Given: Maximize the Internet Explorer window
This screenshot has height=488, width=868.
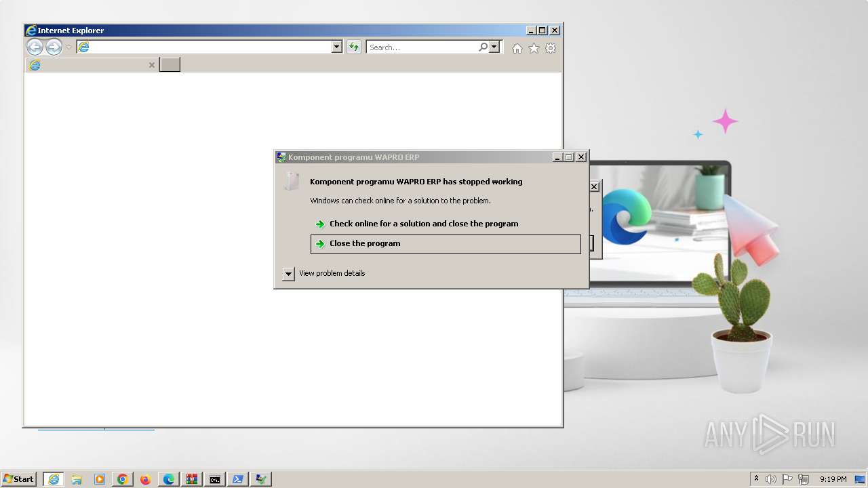Looking at the screenshot, I should pos(542,30).
